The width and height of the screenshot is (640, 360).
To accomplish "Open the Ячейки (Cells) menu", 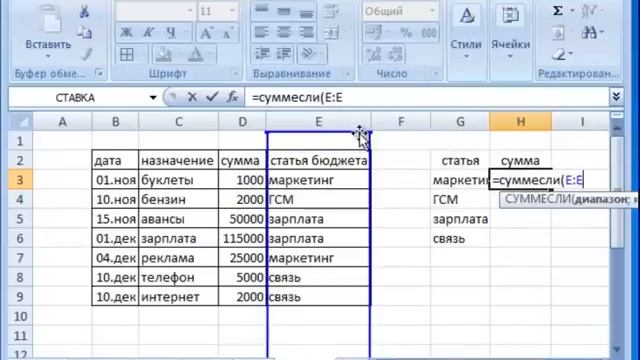I will tap(510, 33).
